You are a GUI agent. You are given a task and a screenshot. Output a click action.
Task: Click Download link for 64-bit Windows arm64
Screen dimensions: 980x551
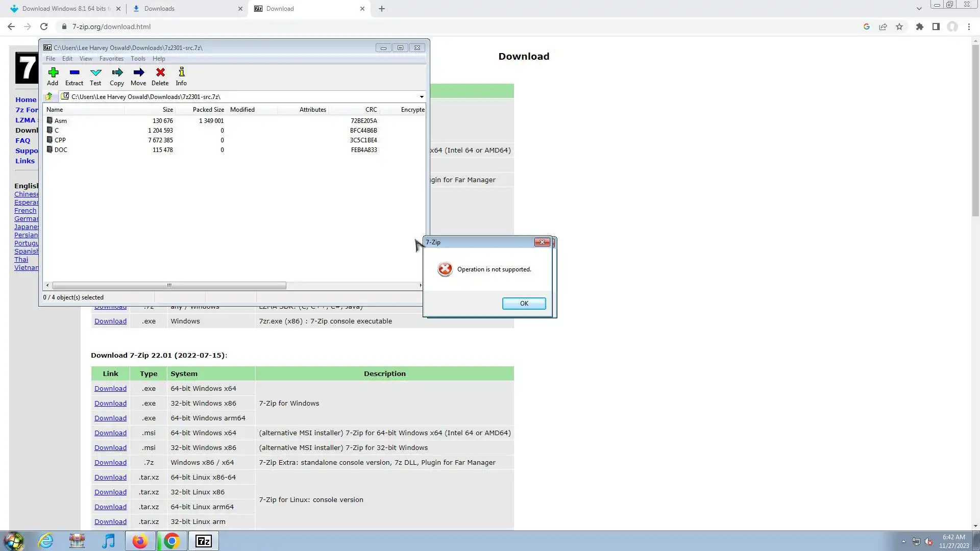click(110, 418)
